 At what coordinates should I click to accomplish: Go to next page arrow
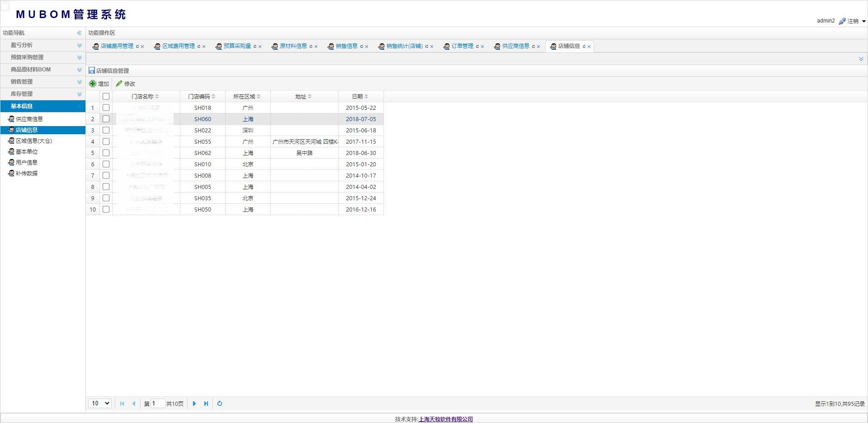(x=194, y=404)
